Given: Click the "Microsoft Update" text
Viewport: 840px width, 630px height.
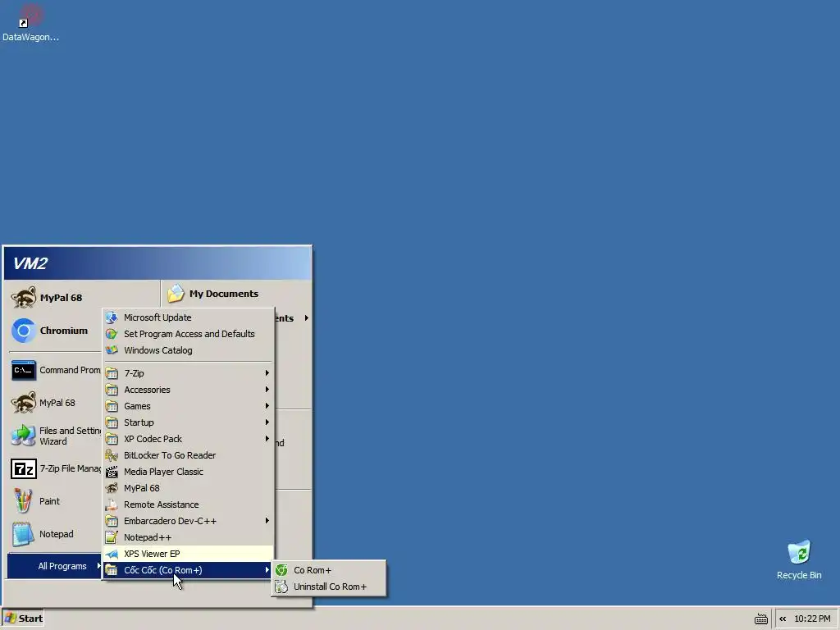Looking at the screenshot, I should (157, 317).
